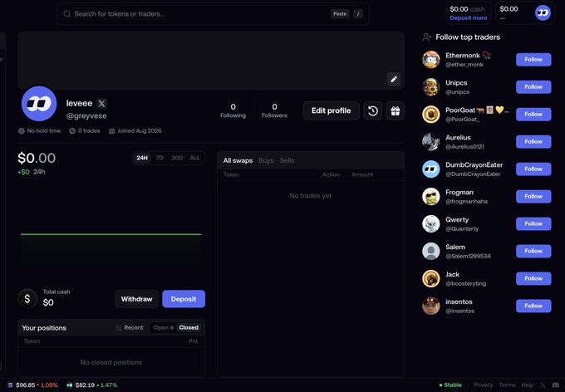Open Qwerty's avatar
Viewport: 565px width, 392px height.
point(431,223)
